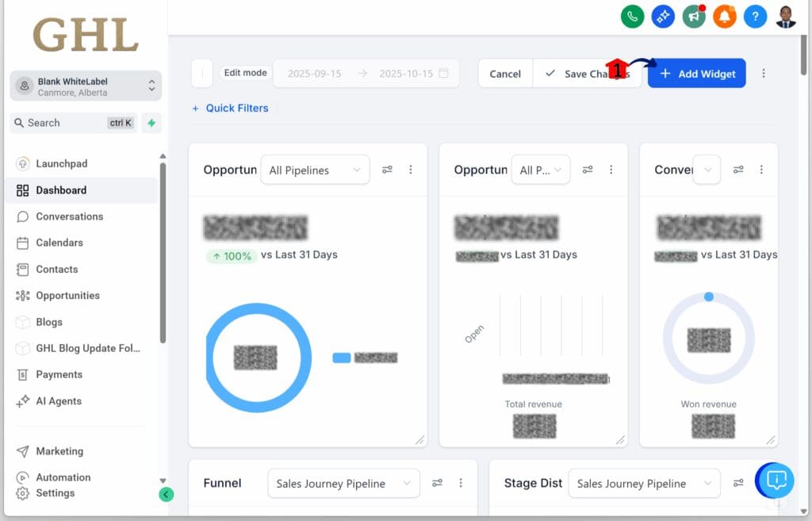Open the green phone dialer icon

tap(632, 16)
